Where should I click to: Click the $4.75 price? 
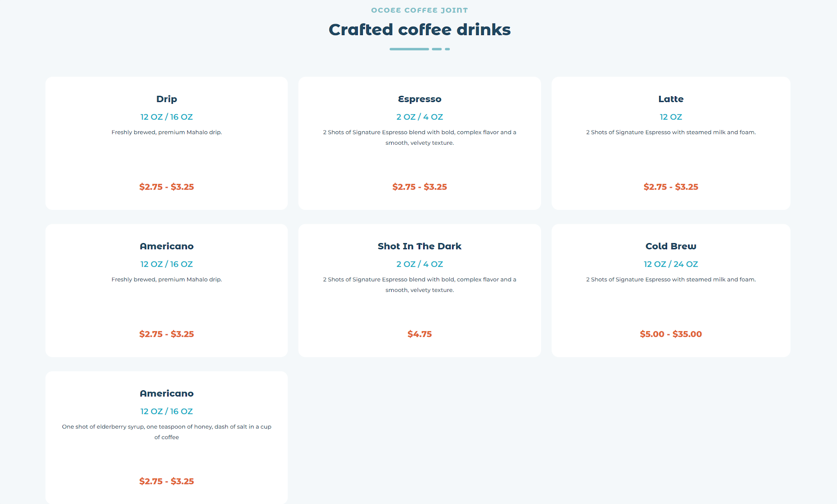coord(419,334)
